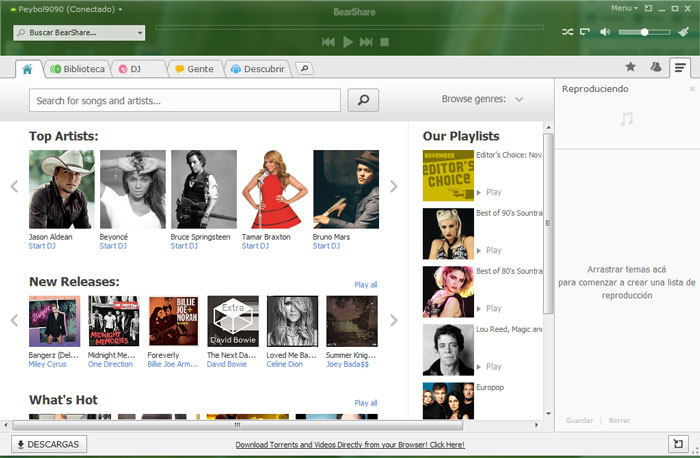Open the David Bowie artist link
The height and width of the screenshot is (458, 700).
(x=227, y=364)
